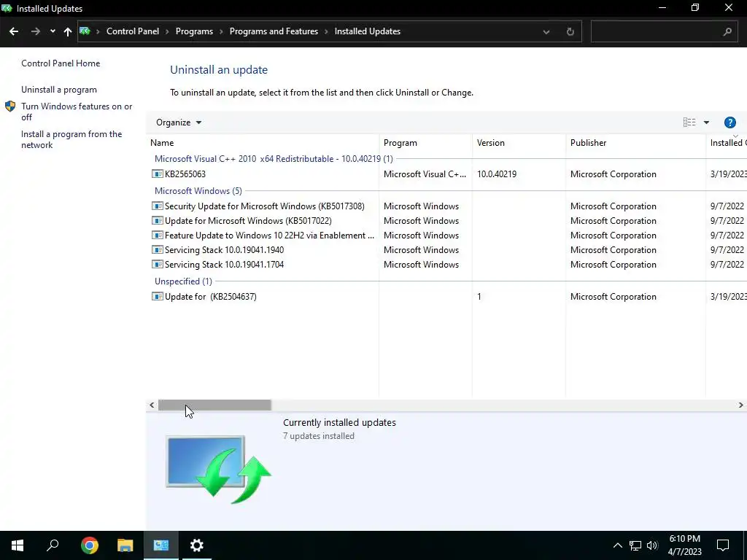747x560 pixels.
Task: Sort by the Installed On column header
Action: (727, 143)
